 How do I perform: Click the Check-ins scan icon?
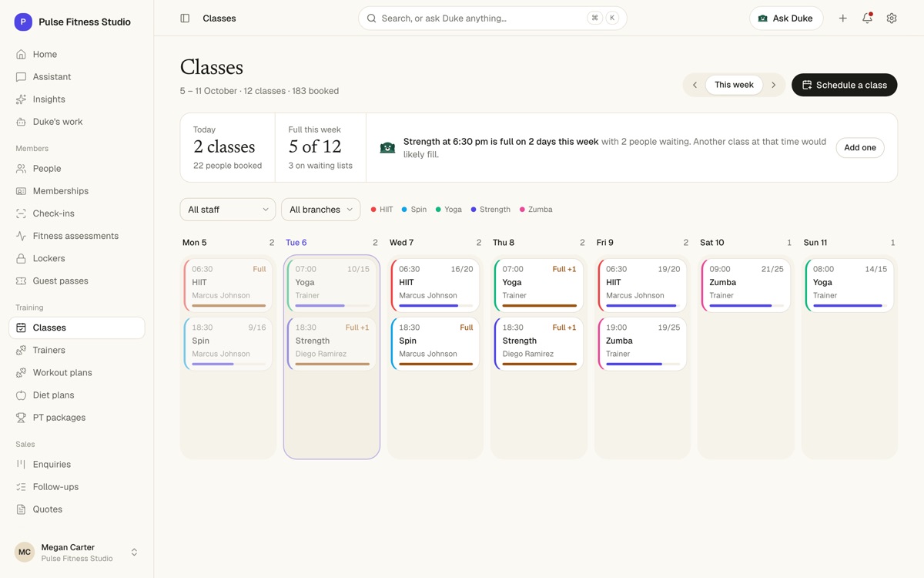(x=21, y=213)
